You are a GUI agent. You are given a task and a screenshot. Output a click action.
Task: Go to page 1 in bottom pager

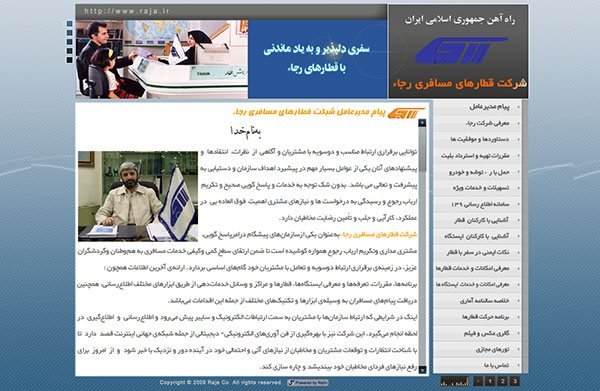coord(490,381)
